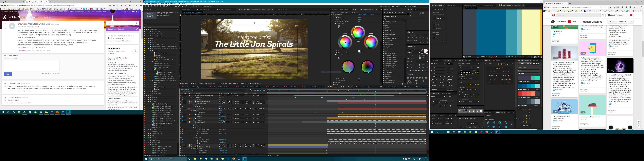Open the Workspace ZP Animate 11 dropdown
Image resolution: width=644 pixels, height=161 pixels.
[398, 6]
